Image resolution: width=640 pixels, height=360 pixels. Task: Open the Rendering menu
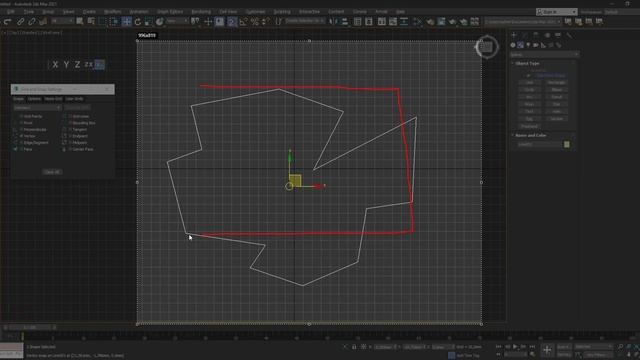pos(201,12)
